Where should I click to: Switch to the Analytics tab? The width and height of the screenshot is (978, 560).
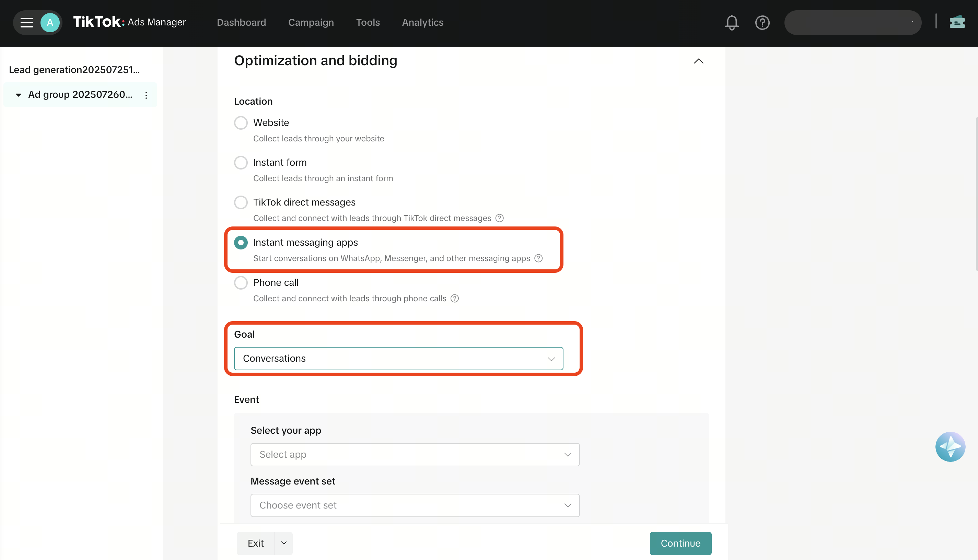(x=422, y=22)
